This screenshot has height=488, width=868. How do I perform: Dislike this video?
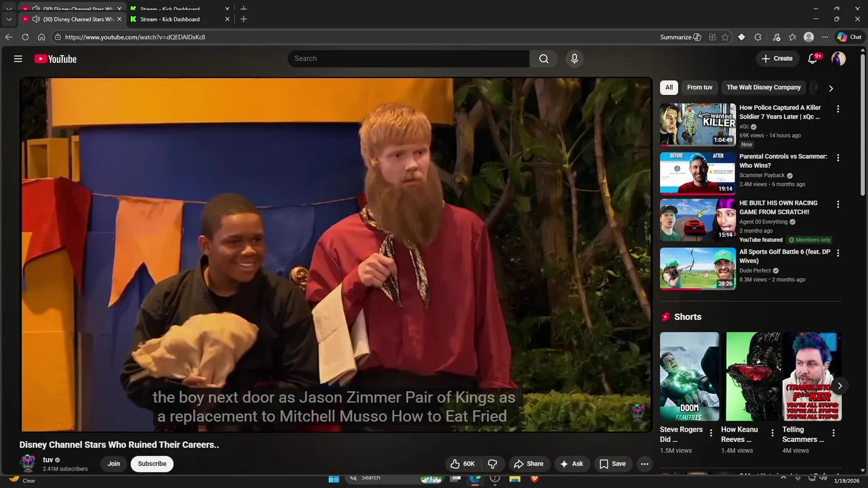pyautogui.click(x=493, y=464)
